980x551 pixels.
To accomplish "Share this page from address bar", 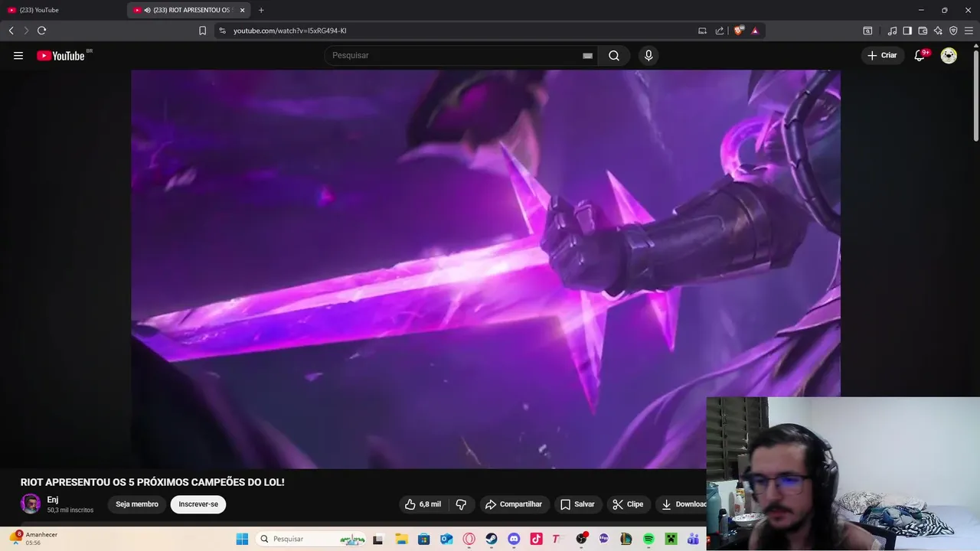I will click(720, 31).
